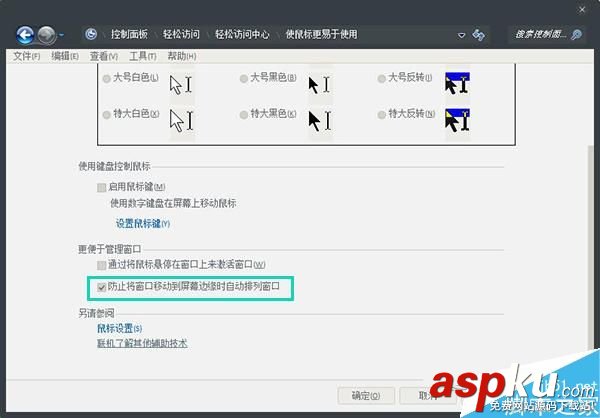Click the 大号反转 cursor preview image
The width and height of the screenshot is (600, 418).
pos(458,83)
